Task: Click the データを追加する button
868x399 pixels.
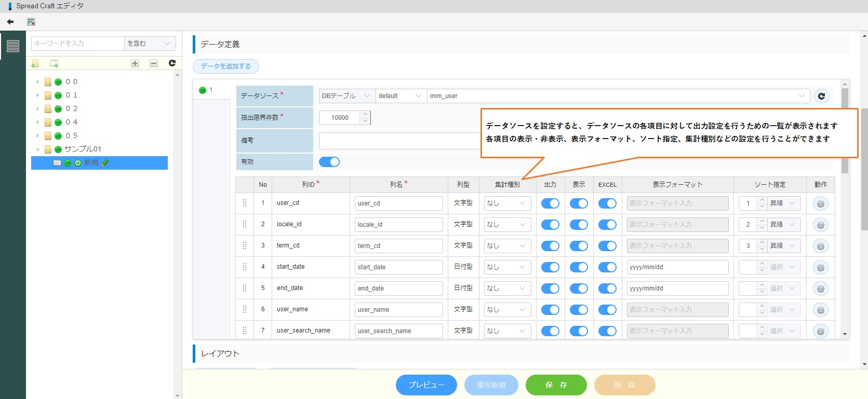Action: click(x=226, y=66)
